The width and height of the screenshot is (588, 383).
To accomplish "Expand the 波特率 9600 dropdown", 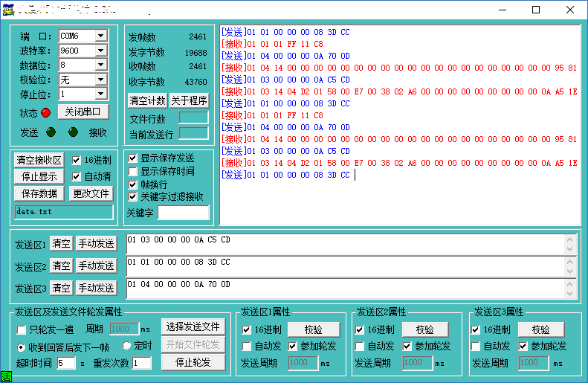I will pos(101,51).
